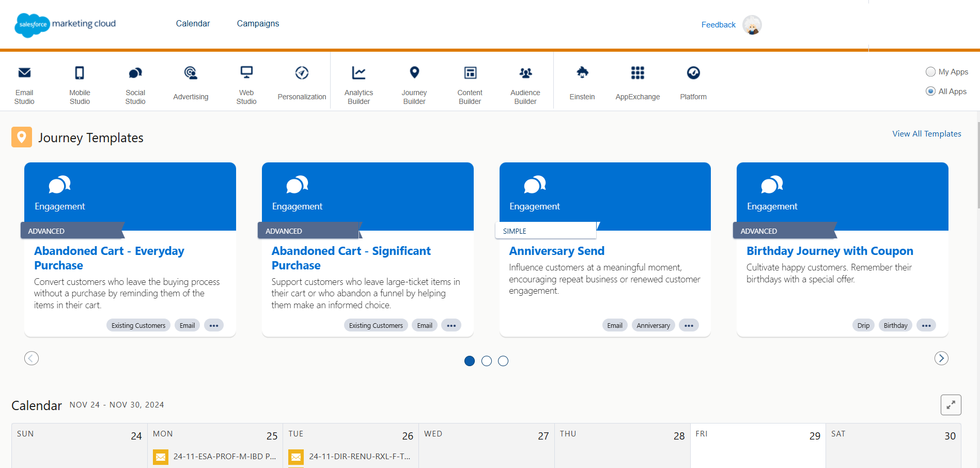Open Content Builder app
Screen dimensions: 980x468
tap(470, 85)
